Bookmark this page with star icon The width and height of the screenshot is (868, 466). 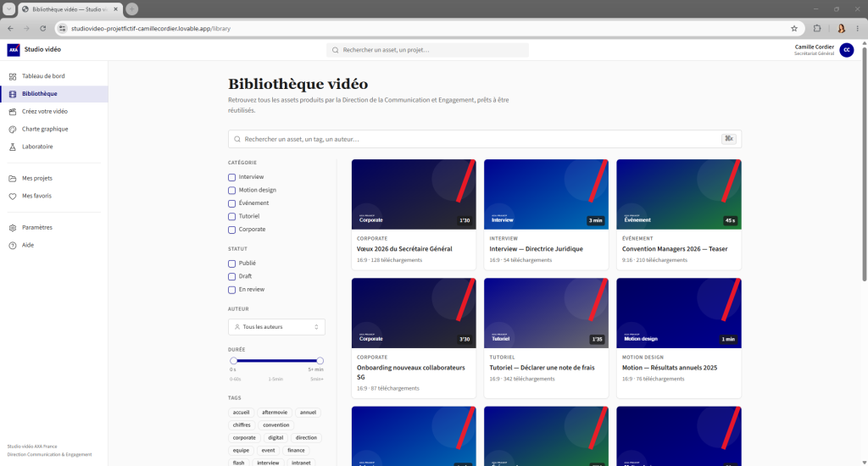click(x=793, y=28)
